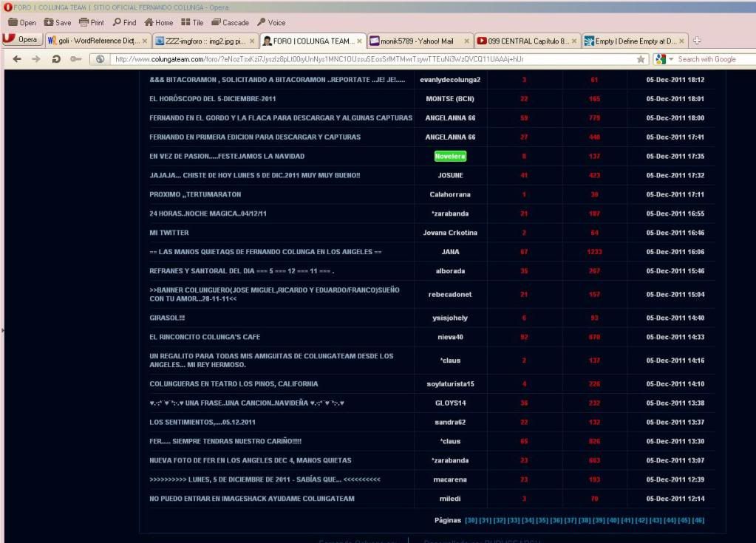Close the 099 CENTRAL Capítulo tab
Screen dimensions: 756x543
point(574,41)
